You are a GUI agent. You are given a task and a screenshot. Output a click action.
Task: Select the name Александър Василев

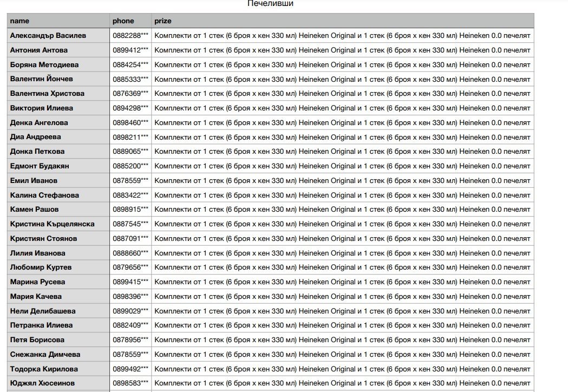point(48,36)
